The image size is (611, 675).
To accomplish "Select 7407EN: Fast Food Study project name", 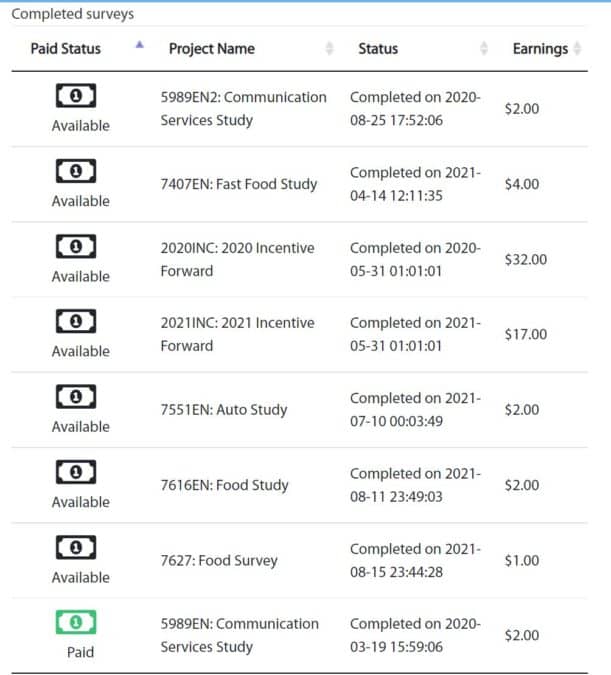I will pos(239,184).
